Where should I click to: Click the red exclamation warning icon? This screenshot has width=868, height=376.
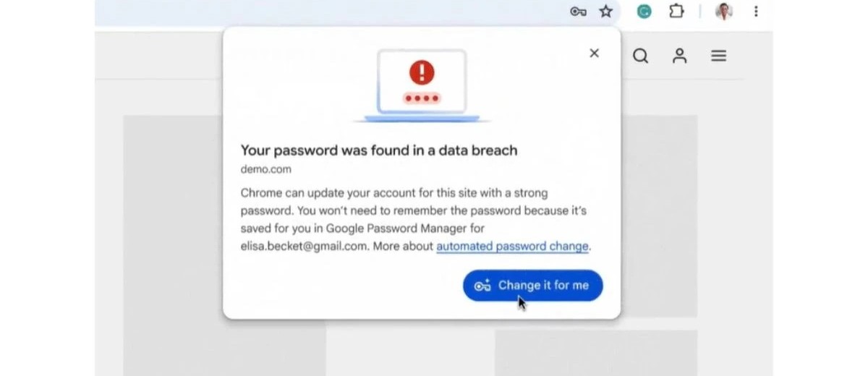(422, 72)
